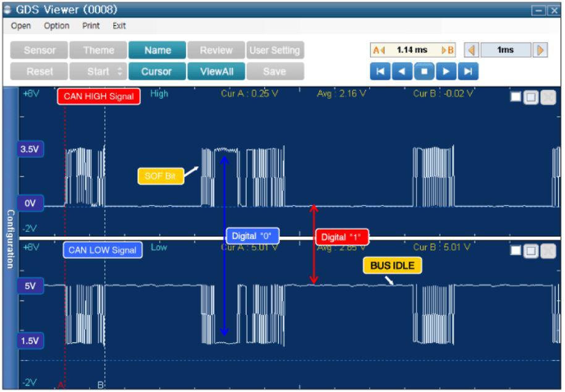
Task: Increase the 1ms time base
Action: 540,50
